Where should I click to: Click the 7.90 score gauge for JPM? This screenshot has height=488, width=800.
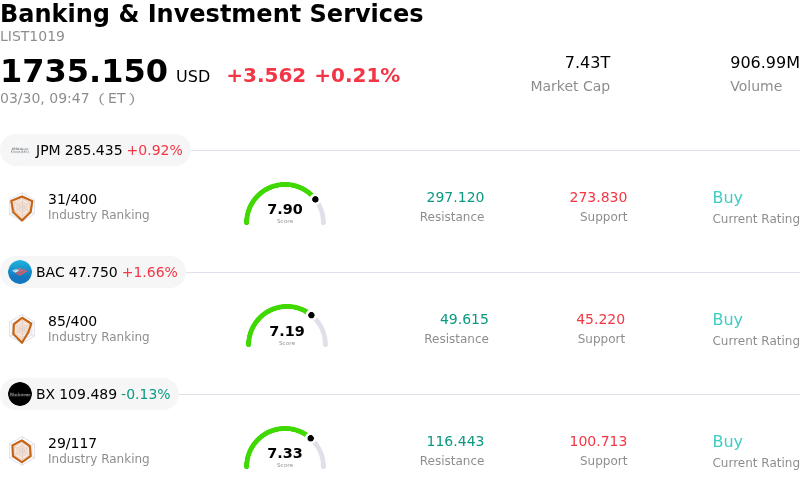[285, 205]
